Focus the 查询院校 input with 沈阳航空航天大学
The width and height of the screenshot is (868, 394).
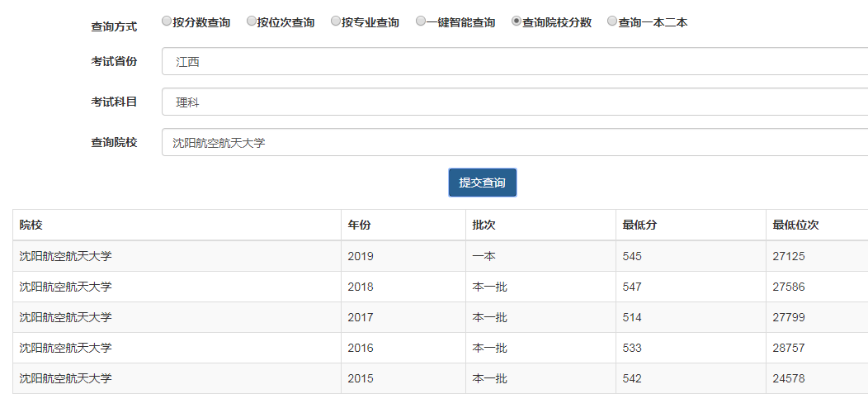515,142
